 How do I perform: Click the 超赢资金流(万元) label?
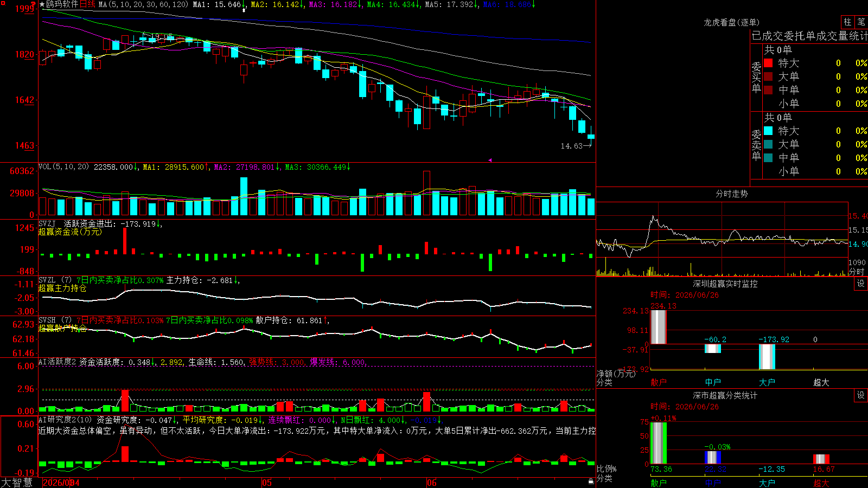tap(70, 232)
